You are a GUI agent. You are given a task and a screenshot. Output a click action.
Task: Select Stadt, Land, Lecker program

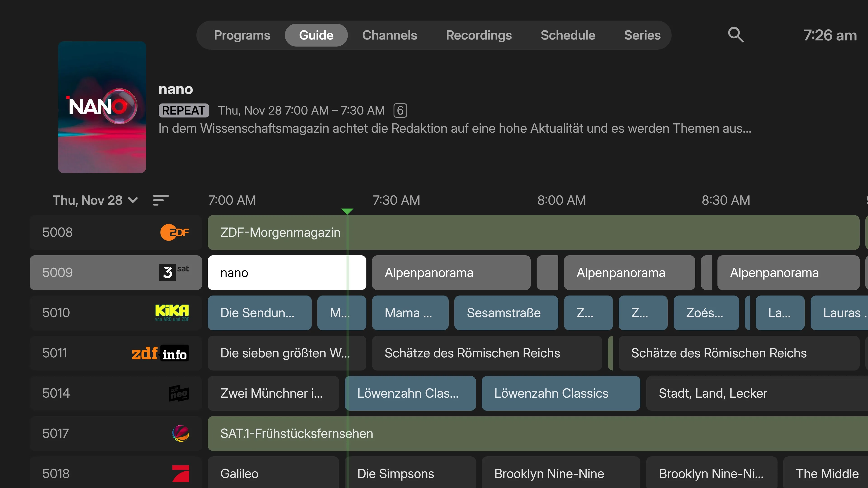[757, 393]
